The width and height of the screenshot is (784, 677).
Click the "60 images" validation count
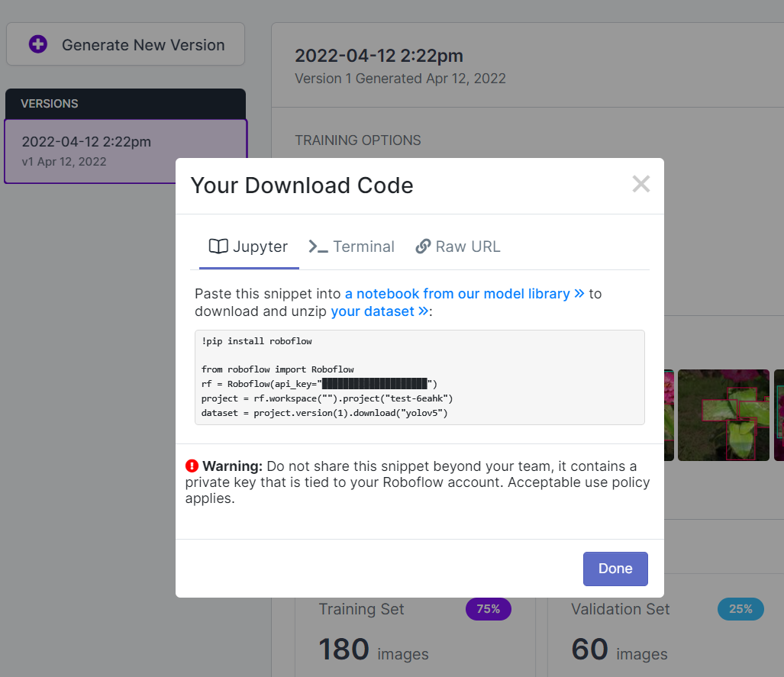(x=620, y=650)
